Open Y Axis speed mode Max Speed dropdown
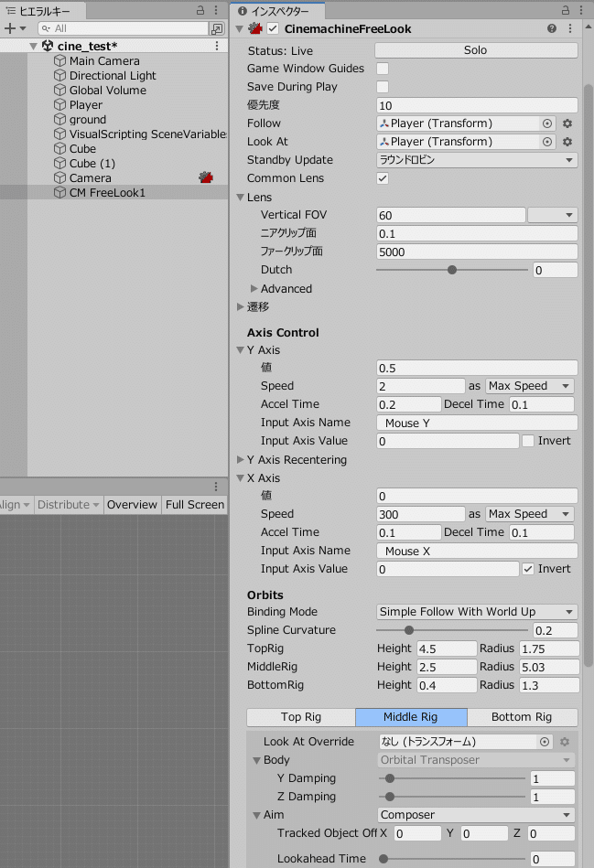The image size is (594, 868). click(x=530, y=386)
